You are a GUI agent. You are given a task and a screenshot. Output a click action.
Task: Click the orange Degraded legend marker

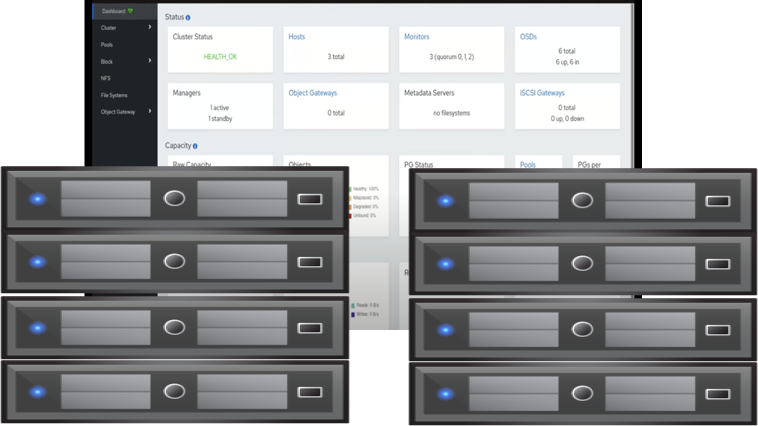[x=351, y=207]
